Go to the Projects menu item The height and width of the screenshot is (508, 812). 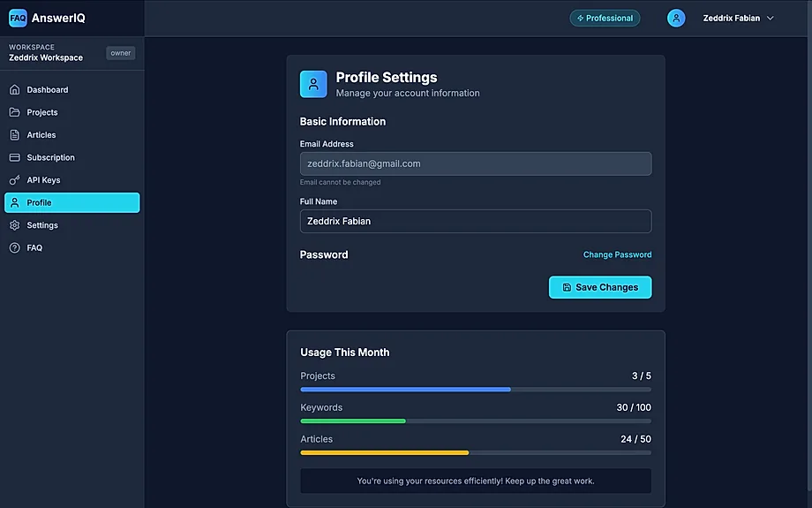point(72,112)
